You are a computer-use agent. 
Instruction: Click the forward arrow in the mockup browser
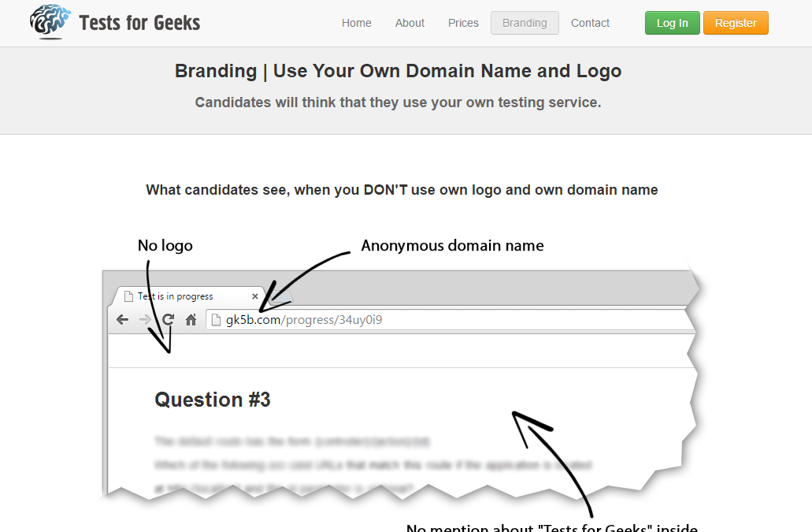[x=145, y=319]
